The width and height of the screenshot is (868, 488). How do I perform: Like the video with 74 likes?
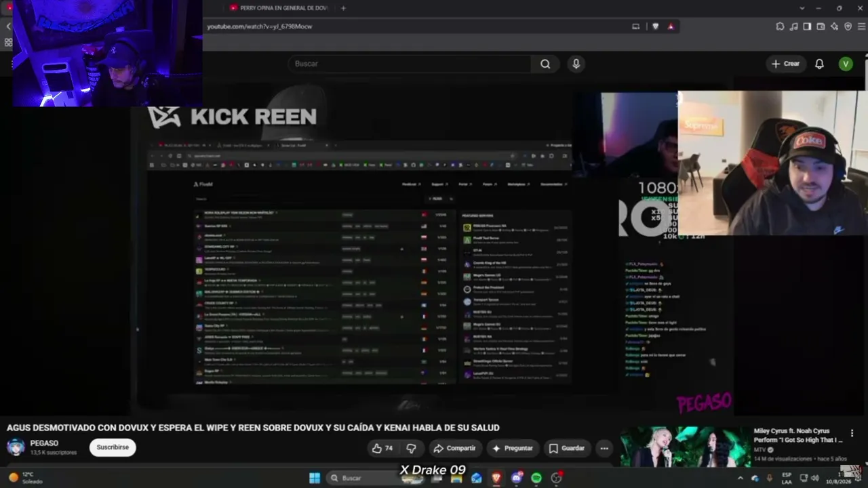382,448
